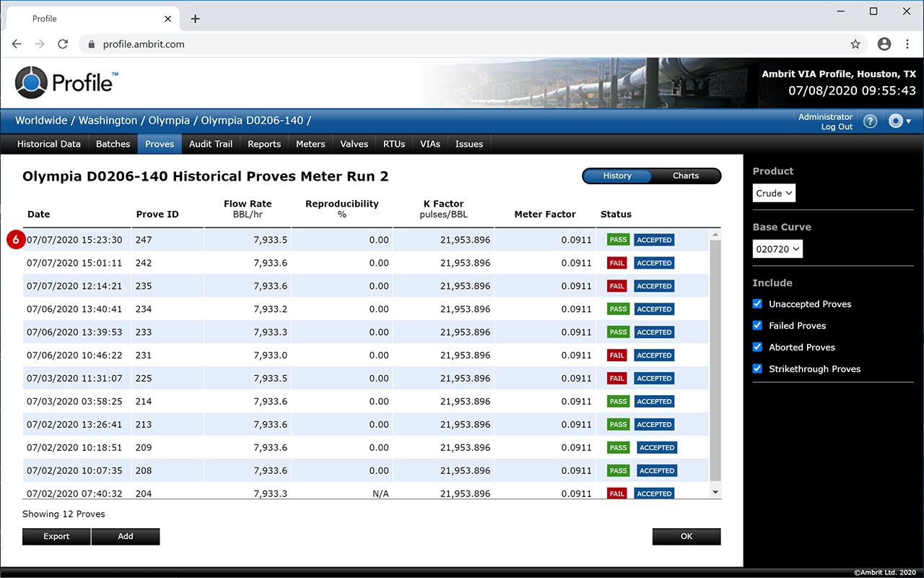This screenshot has height=578, width=924.
Task: Bookmark page with the star icon
Action: [855, 44]
